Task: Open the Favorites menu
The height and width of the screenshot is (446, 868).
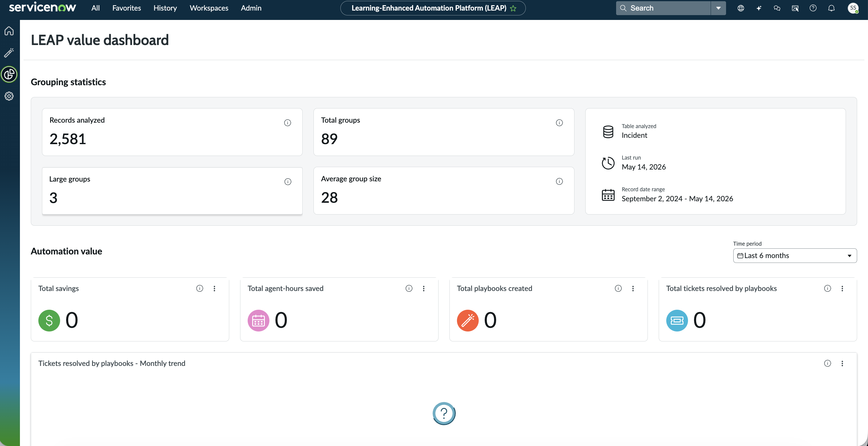Action: pyautogui.click(x=127, y=8)
